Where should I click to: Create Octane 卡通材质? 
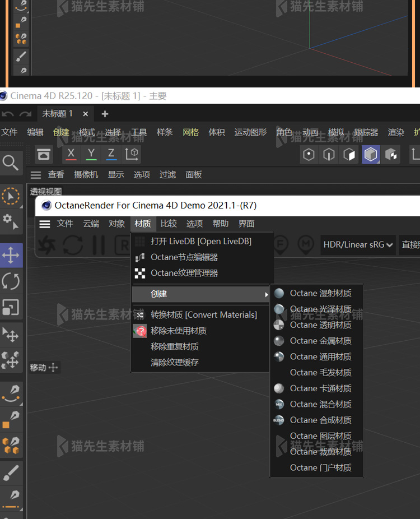coord(316,388)
